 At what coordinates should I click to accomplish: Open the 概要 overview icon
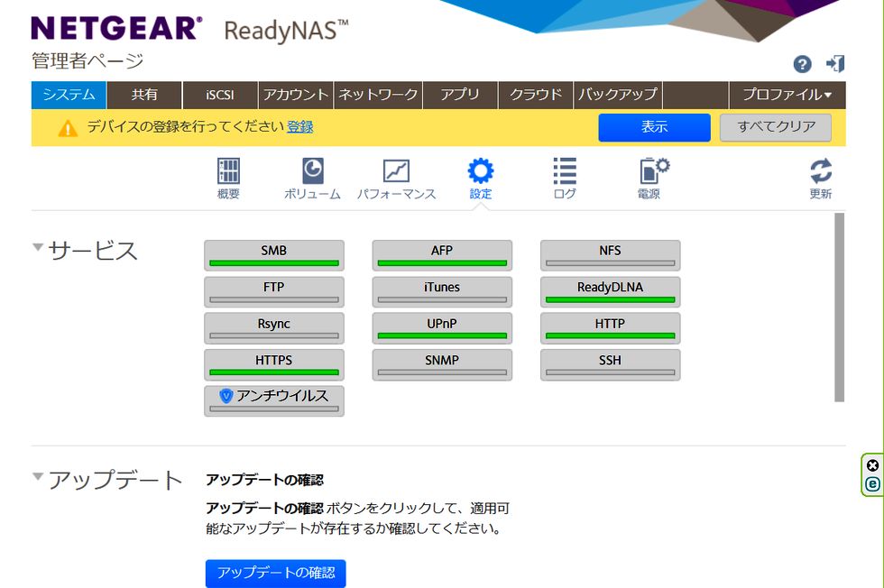point(228,171)
